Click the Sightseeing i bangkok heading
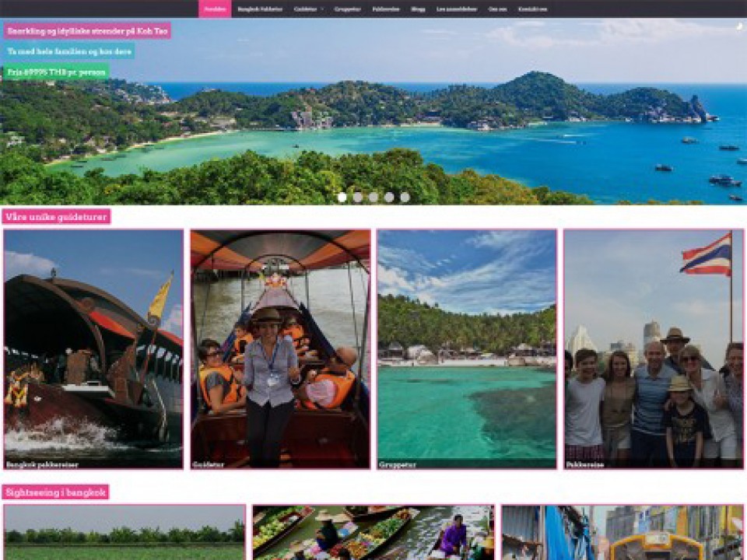The width and height of the screenshot is (747, 560). [55, 492]
